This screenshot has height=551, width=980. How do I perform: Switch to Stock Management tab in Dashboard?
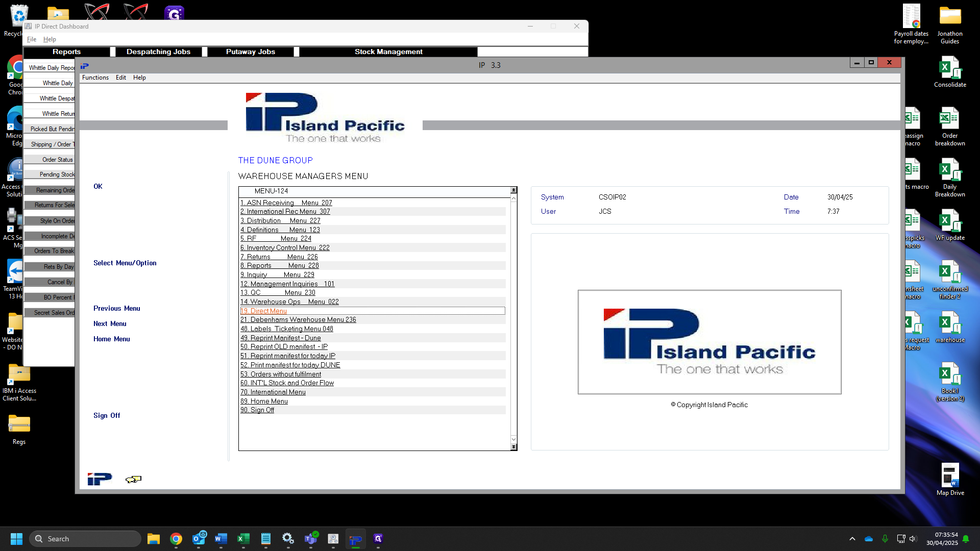point(388,52)
